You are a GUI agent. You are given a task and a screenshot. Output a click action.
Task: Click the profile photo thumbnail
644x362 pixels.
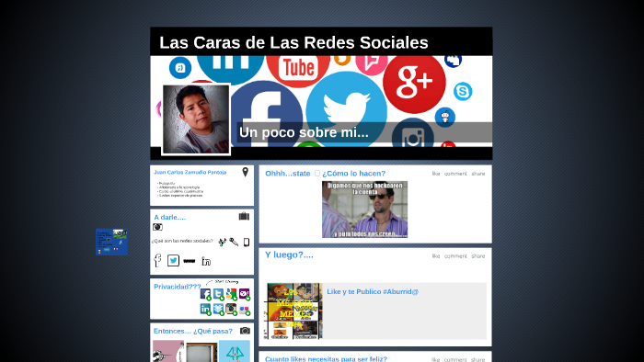196,119
